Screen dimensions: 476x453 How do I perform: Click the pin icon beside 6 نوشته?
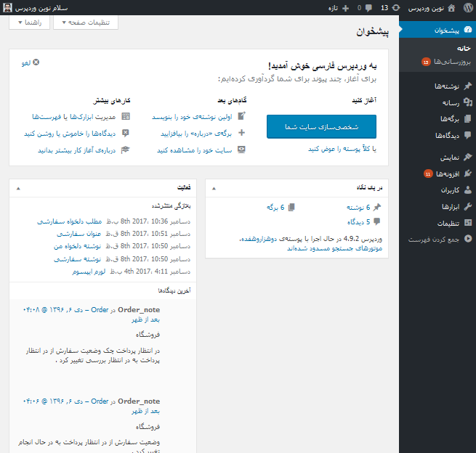[376, 208]
